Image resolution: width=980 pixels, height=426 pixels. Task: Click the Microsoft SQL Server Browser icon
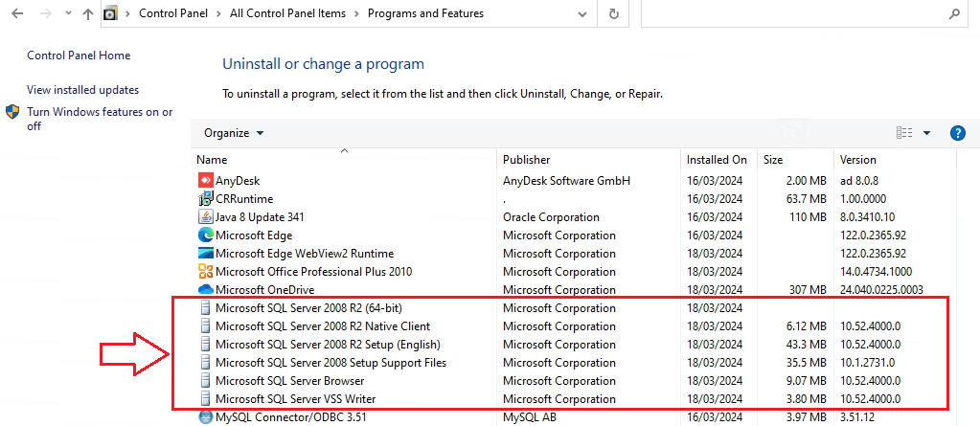coord(206,380)
